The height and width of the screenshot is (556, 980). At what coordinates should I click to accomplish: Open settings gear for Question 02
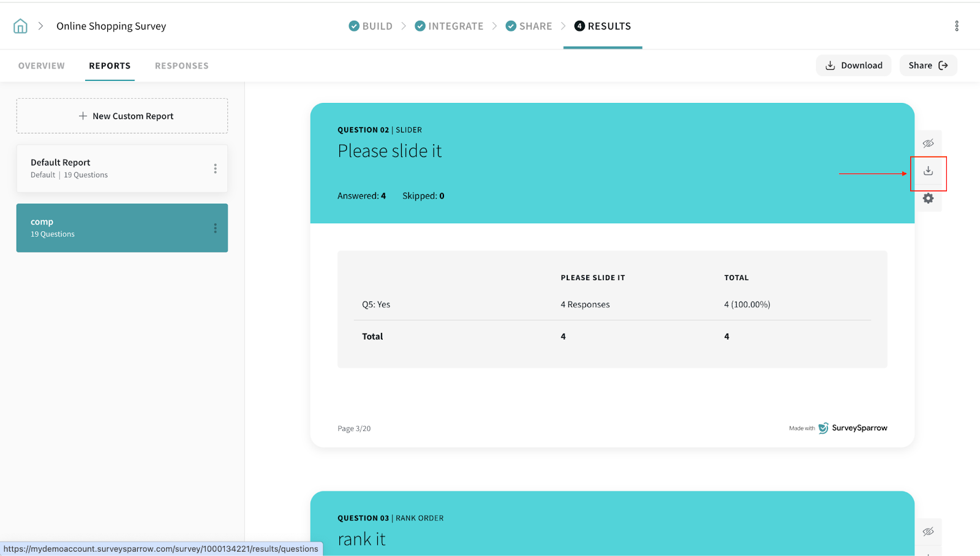(x=928, y=199)
